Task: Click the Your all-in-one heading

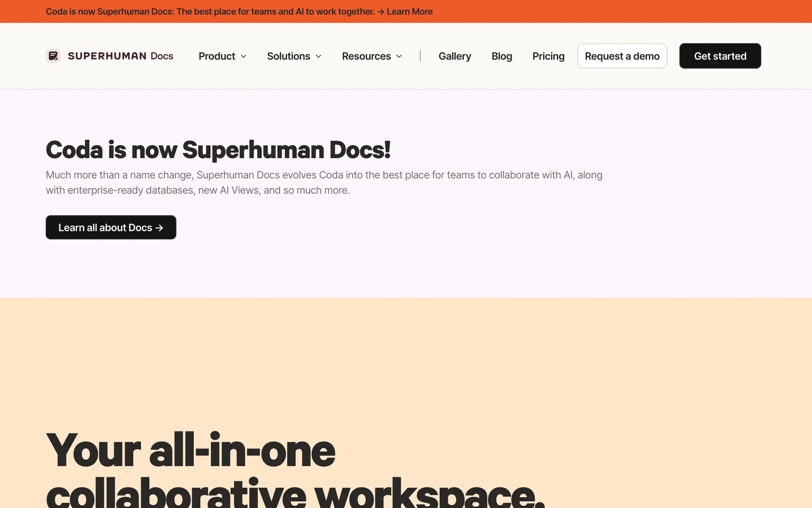Action: point(295,470)
